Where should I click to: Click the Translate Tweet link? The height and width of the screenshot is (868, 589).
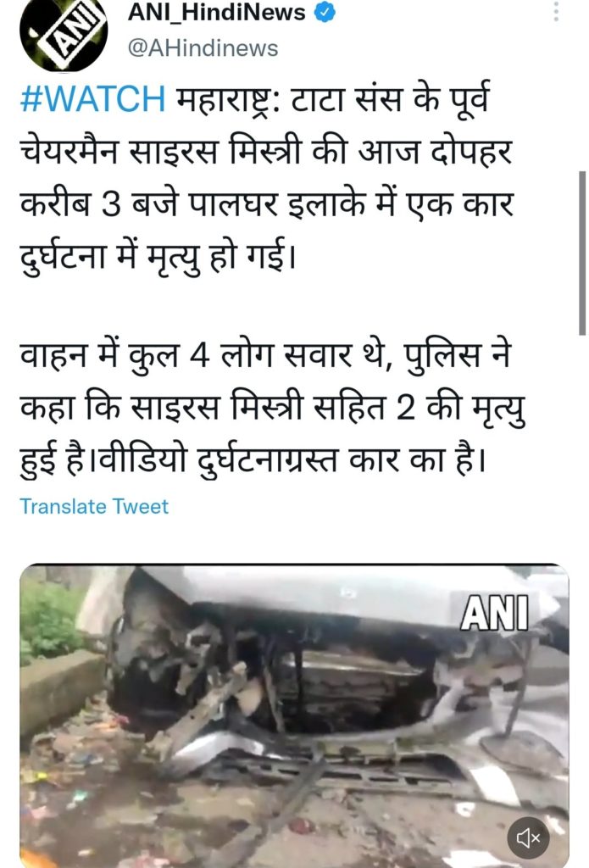[x=94, y=506]
